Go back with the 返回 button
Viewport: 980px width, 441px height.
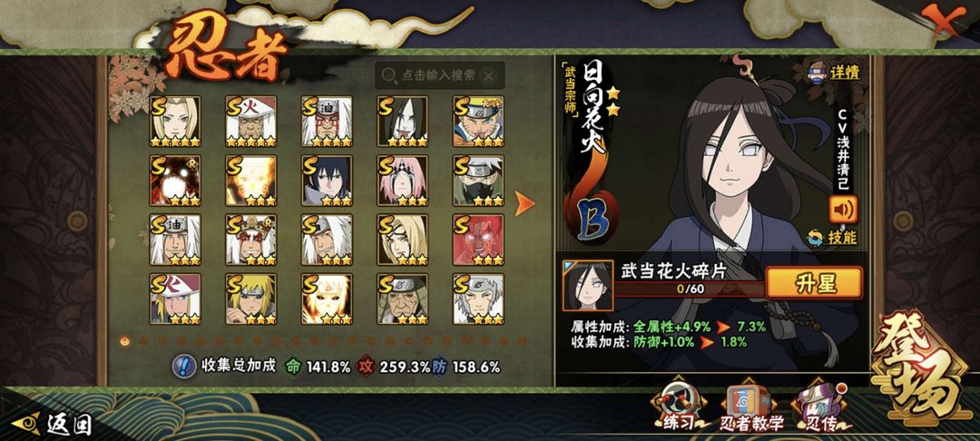click(x=53, y=424)
